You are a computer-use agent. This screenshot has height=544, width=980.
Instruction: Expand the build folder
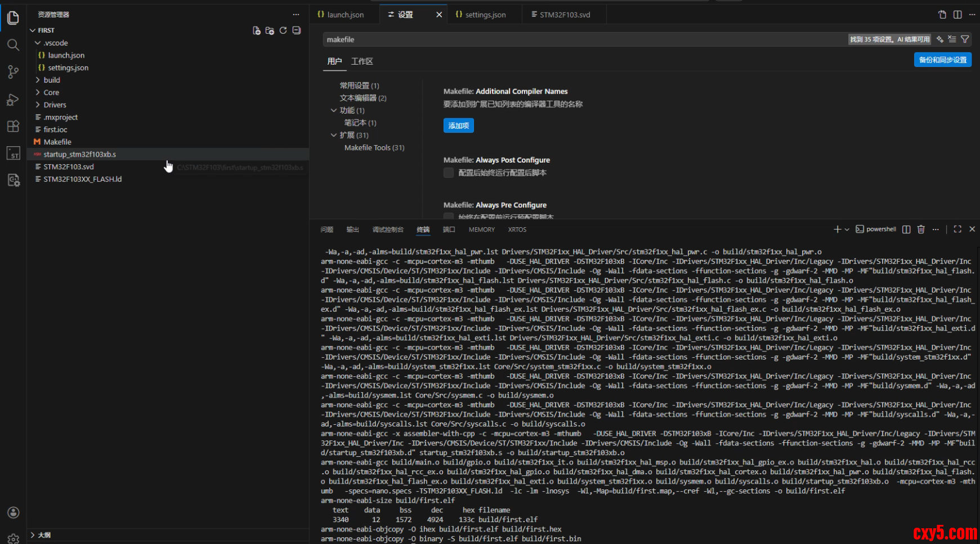pos(52,80)
